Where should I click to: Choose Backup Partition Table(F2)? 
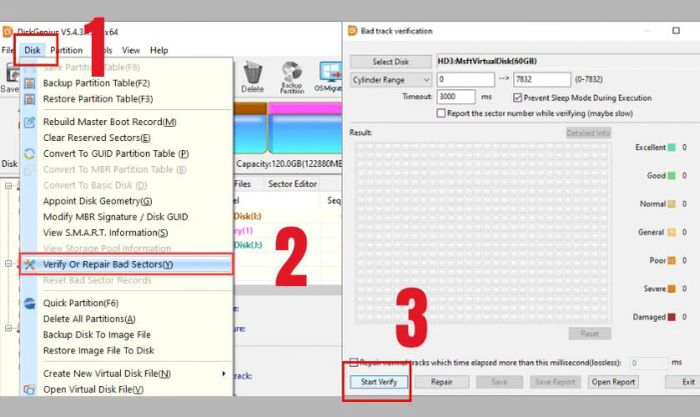tap(96, 83)
